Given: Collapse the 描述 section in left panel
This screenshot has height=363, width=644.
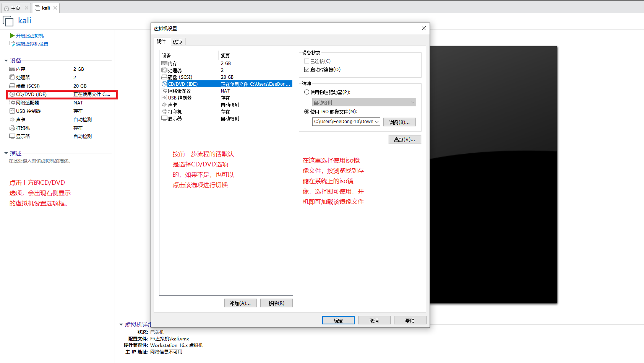Looking at the screenshot, I should click(6, 153).
